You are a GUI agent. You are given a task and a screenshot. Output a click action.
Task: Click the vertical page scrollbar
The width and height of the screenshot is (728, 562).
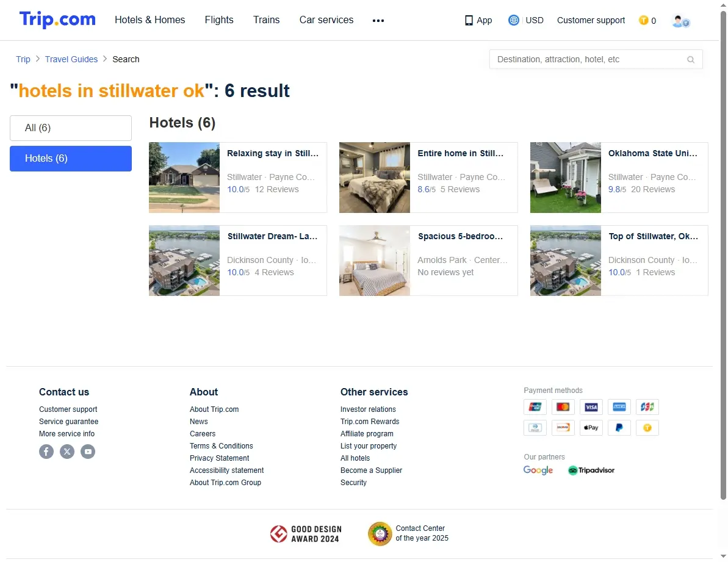click(x=723, y=255)
